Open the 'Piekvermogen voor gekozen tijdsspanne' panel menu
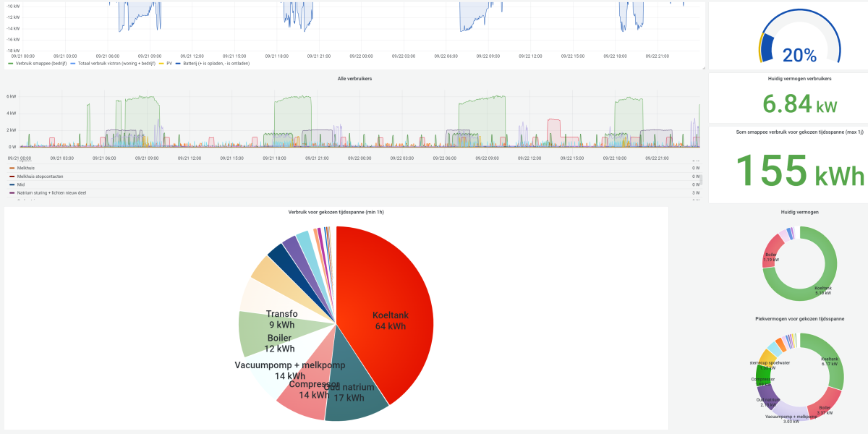 point(799,318)
